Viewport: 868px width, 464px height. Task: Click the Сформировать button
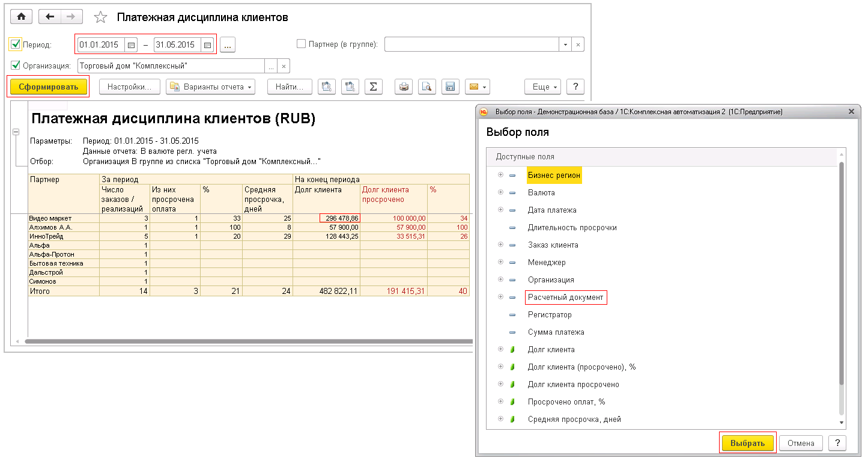[x=48, y=87]
